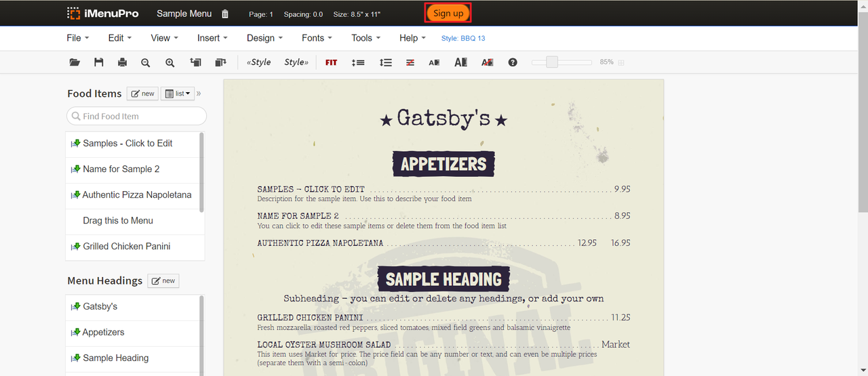The image size is (868, 376).
Task: Insert arrow for Authentic Pizza Napoletana
Action: [76, 194]
